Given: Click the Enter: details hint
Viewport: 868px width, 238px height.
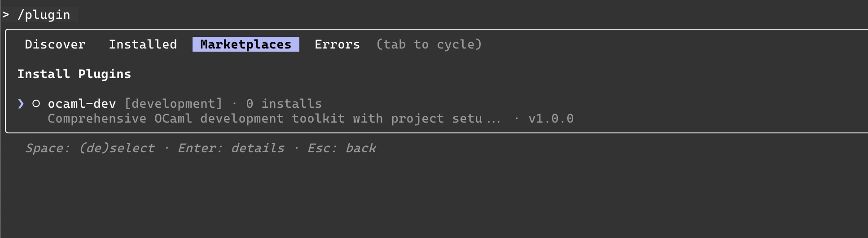Looking at the screenshot, I should 231,148.
